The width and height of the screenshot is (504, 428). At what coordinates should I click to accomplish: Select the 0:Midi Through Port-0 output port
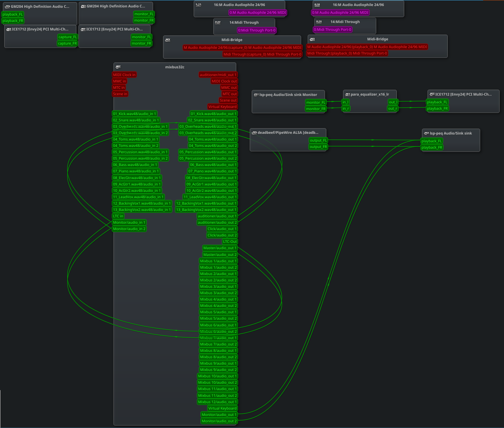257,30
